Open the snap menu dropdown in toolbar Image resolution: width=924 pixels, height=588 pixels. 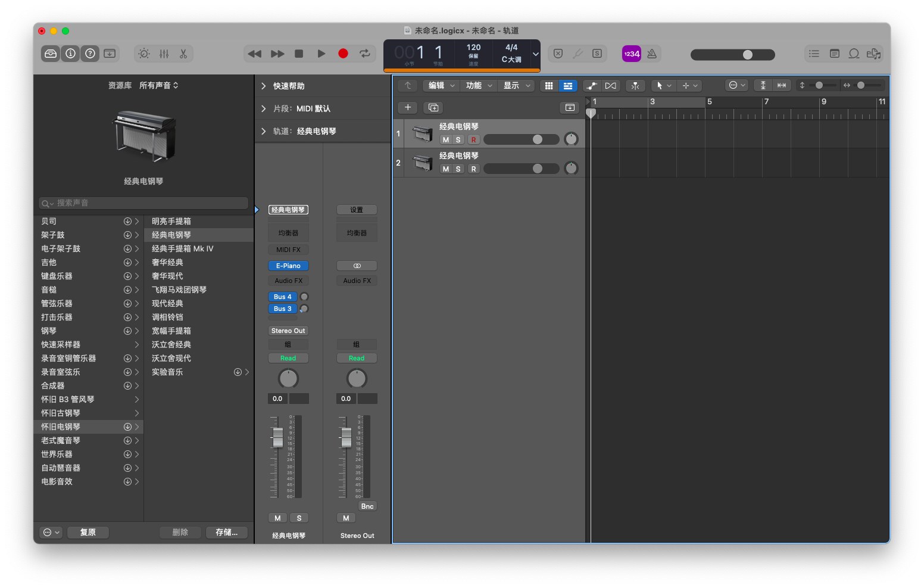(737, 86)
